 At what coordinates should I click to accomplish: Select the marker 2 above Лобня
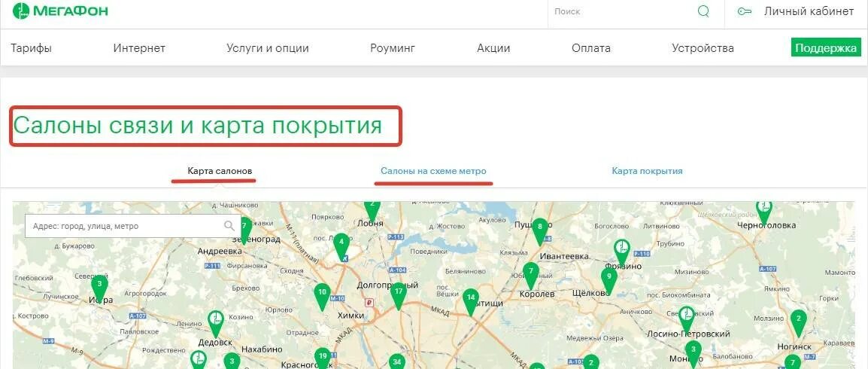372,211
